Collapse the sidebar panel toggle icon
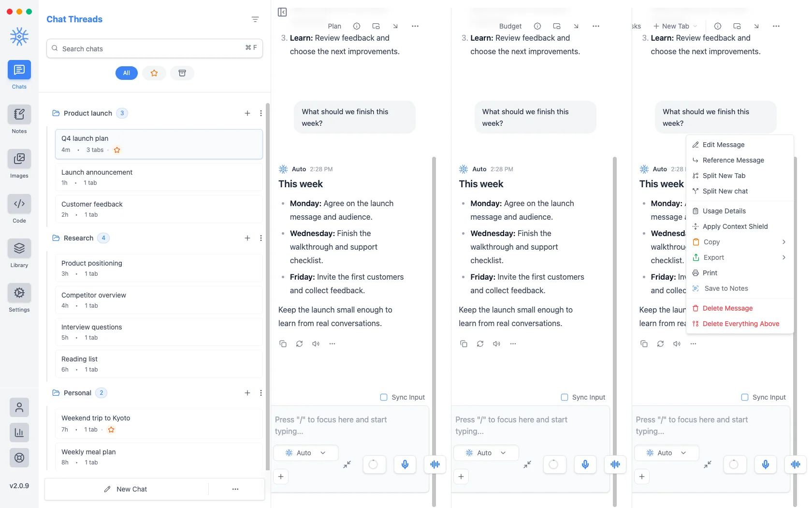Image resolution: width=812 pixels, height=508 pixels. tap(283, 12)
